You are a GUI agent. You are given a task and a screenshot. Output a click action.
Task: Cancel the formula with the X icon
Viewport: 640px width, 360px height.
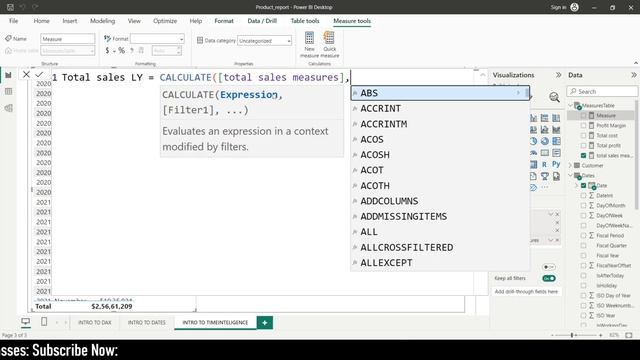tap(26, 74)
